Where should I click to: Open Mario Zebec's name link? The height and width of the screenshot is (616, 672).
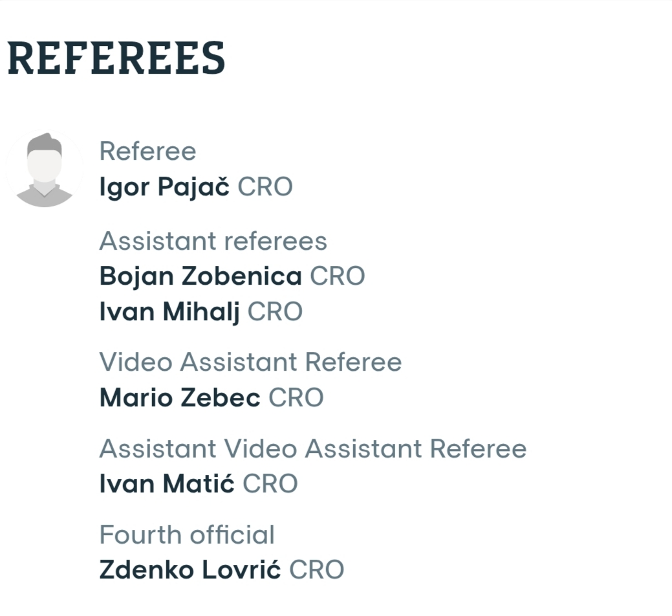180,397
